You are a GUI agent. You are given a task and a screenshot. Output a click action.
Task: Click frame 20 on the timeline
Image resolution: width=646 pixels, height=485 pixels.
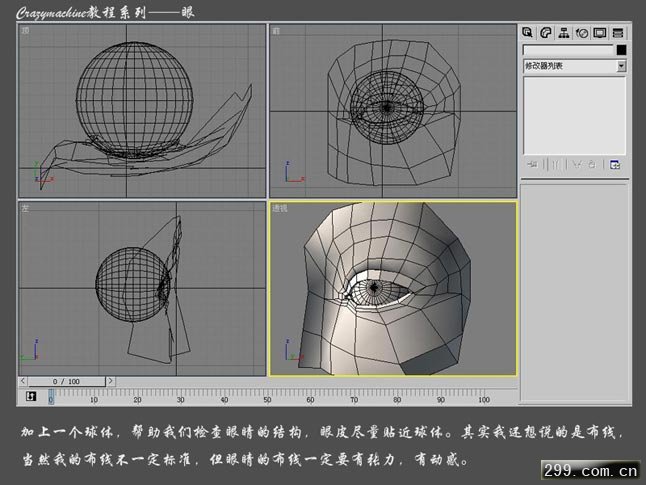[137, 399]
